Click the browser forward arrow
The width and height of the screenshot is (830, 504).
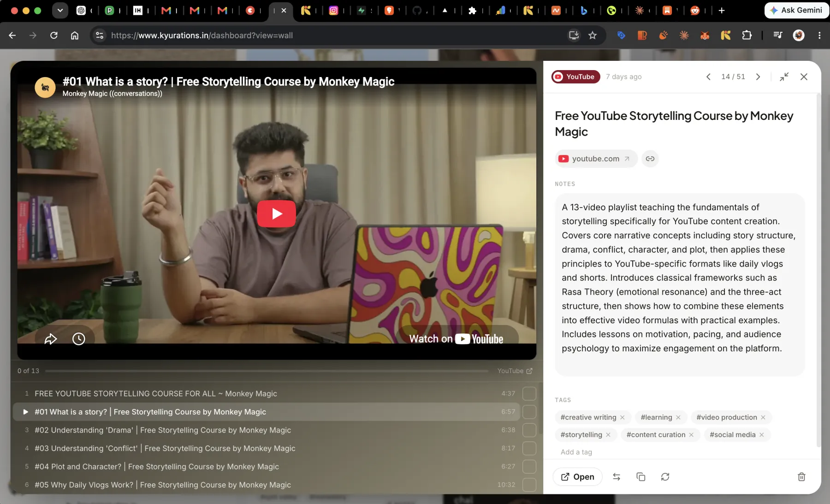pos(33,35)
